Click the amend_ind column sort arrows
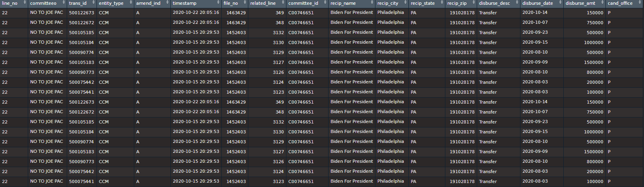 coord(168,3)
